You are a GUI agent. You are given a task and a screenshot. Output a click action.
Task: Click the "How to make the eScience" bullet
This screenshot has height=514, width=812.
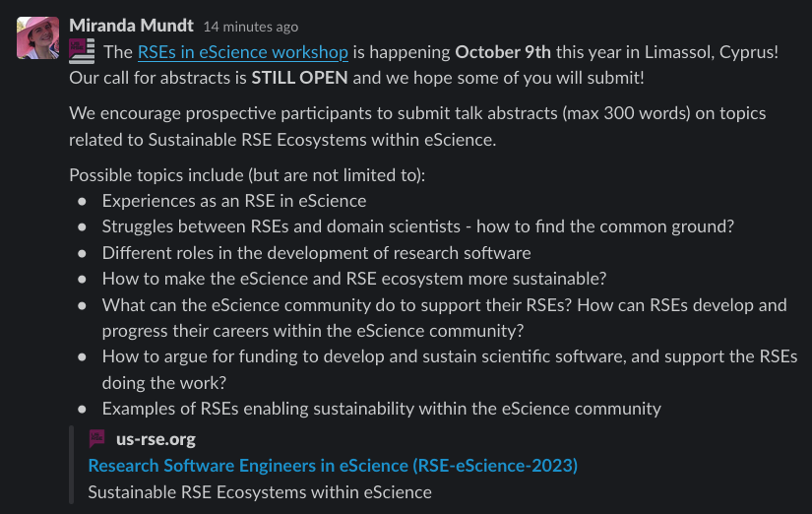(x=353, y=278)
